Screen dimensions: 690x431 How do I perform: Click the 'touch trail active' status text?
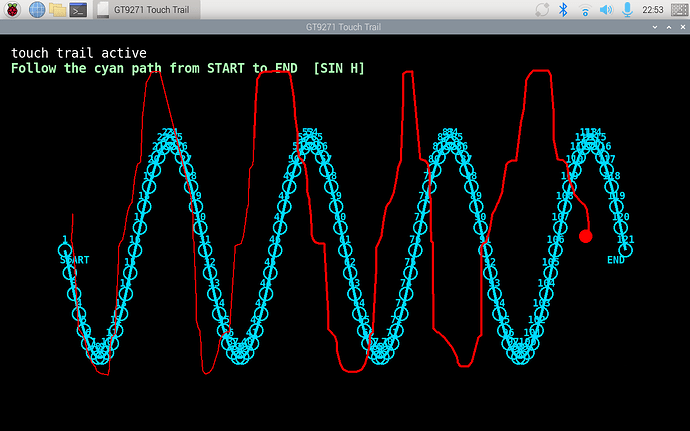click(78, 53)
